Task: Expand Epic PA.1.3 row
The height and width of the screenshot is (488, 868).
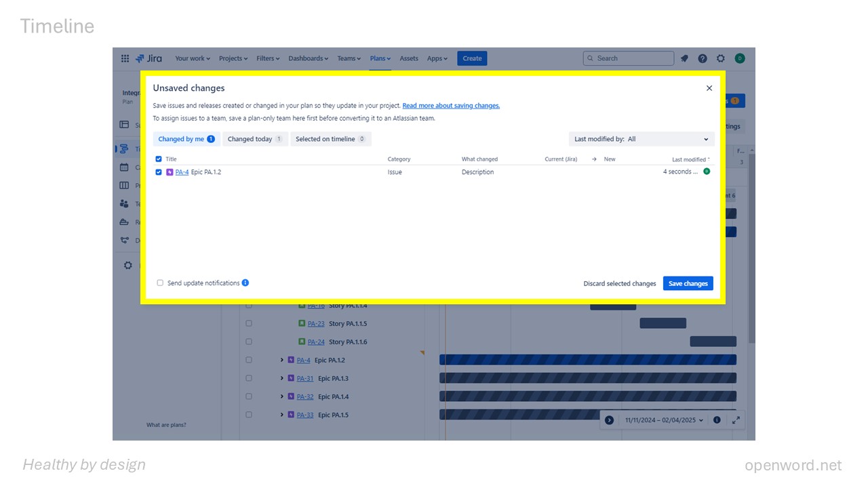Action: pyautogui.click(x=282, y=378)
